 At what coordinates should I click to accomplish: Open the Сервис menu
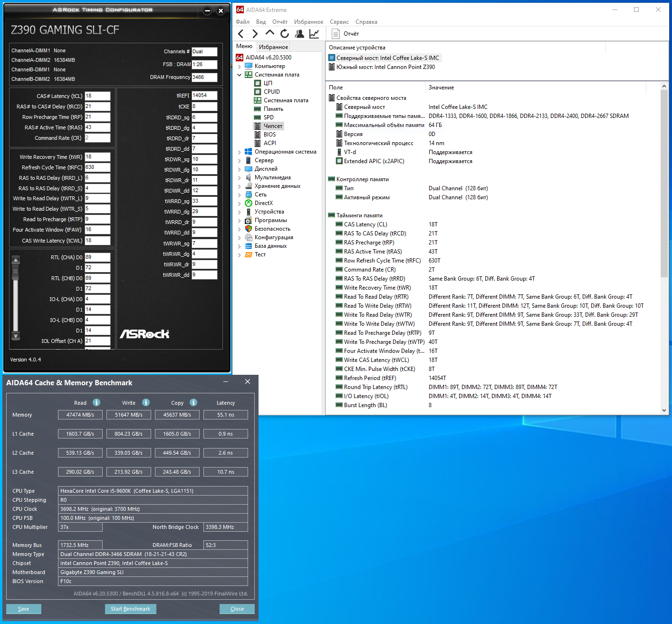tap(339, 22)
